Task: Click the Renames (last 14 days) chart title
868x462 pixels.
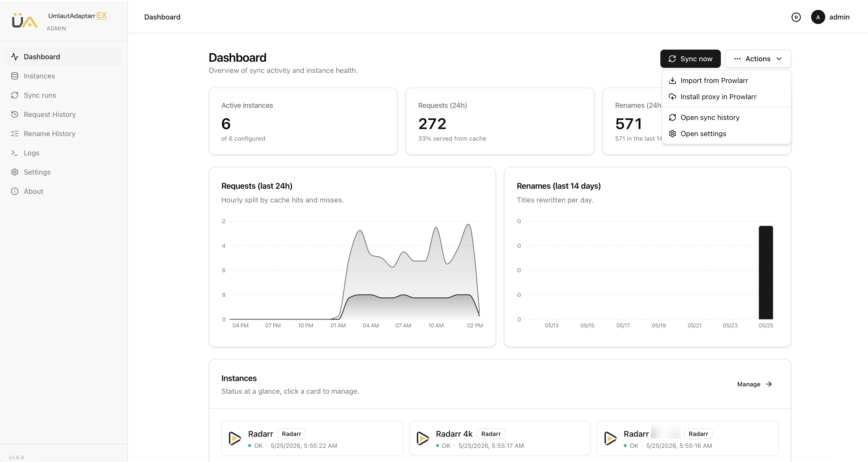Action: point(559,186)
